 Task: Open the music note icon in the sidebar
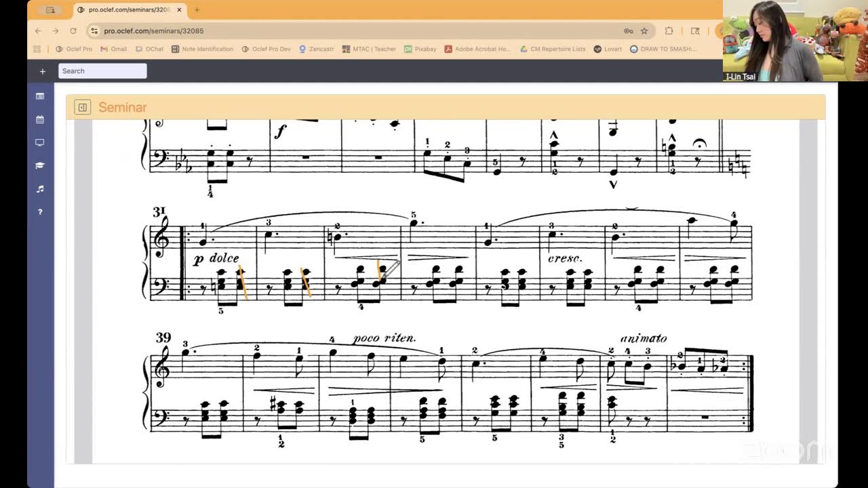coord(40,188)
